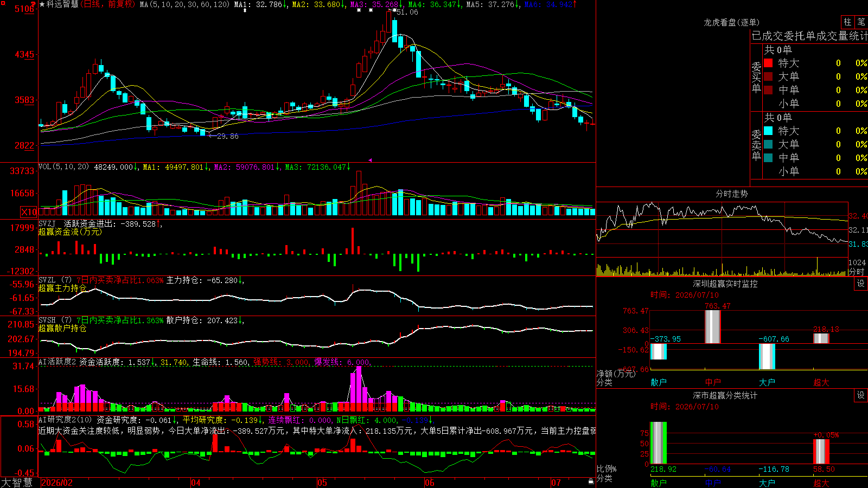Click the (日线, 前复权) period label

click(107, 4)
